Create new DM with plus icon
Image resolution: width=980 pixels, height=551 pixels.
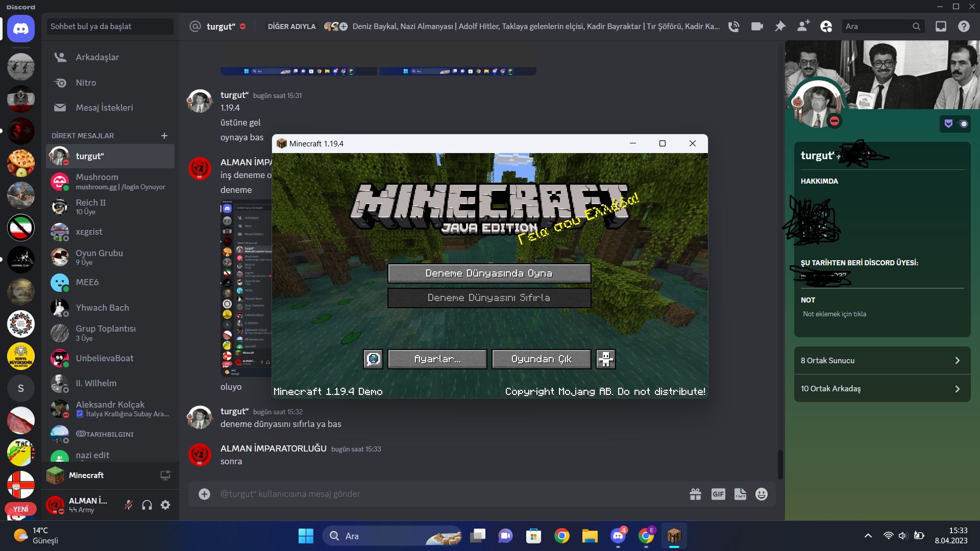pyautogui.click(x=164, y=136)
